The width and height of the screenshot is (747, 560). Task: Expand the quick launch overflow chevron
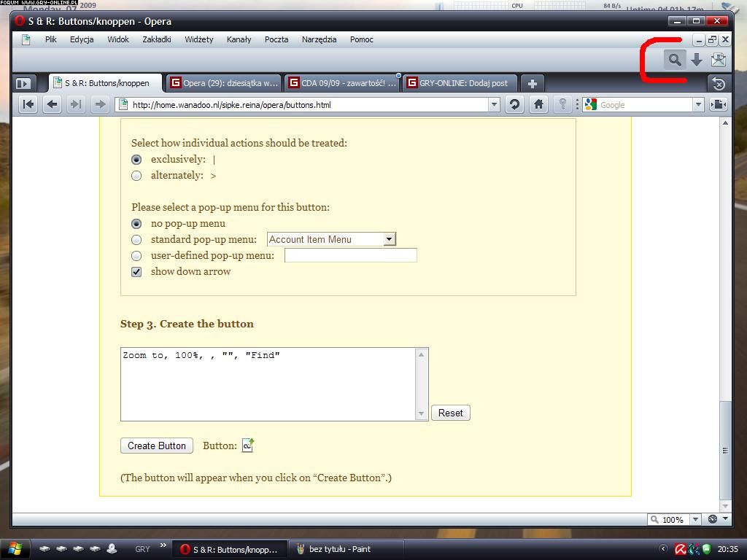[163, 545]
